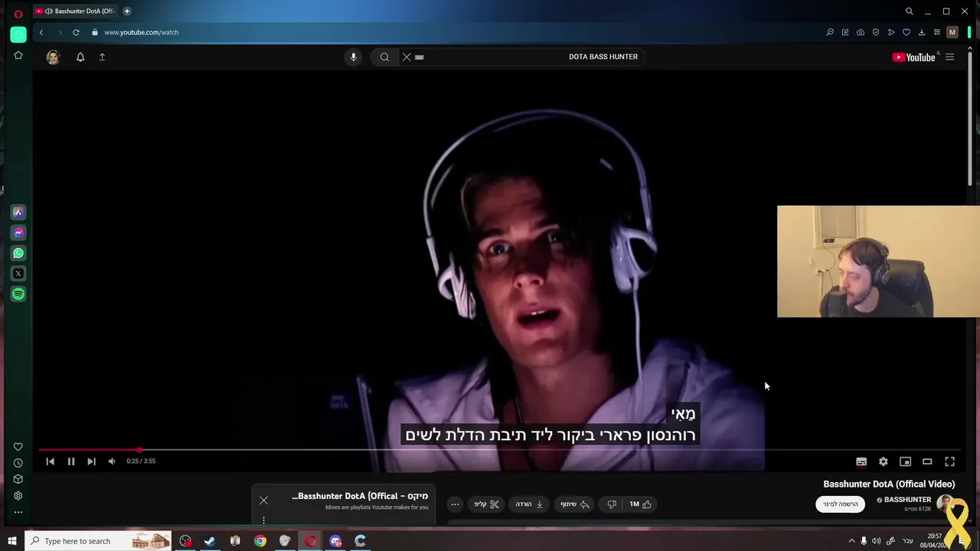980x551 pixels.
Task: Open Opera toolbar downloads icon
Action: [922, 32]
